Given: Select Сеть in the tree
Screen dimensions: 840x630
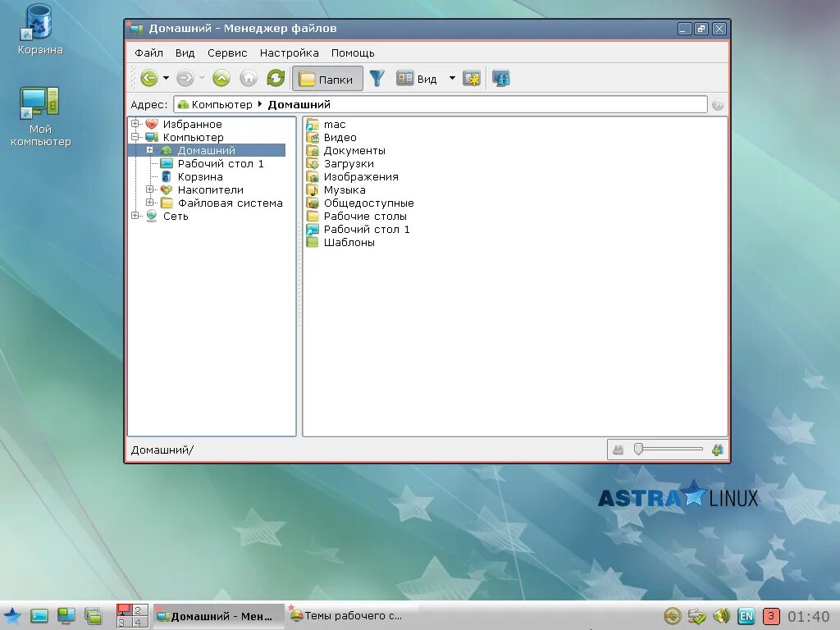Looking at the screenshot, I should tap(176, 217).
